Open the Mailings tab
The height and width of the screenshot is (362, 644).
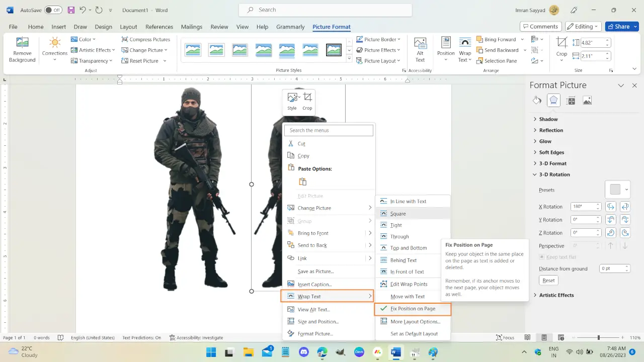pyautogui.click(x=191, y=27)
